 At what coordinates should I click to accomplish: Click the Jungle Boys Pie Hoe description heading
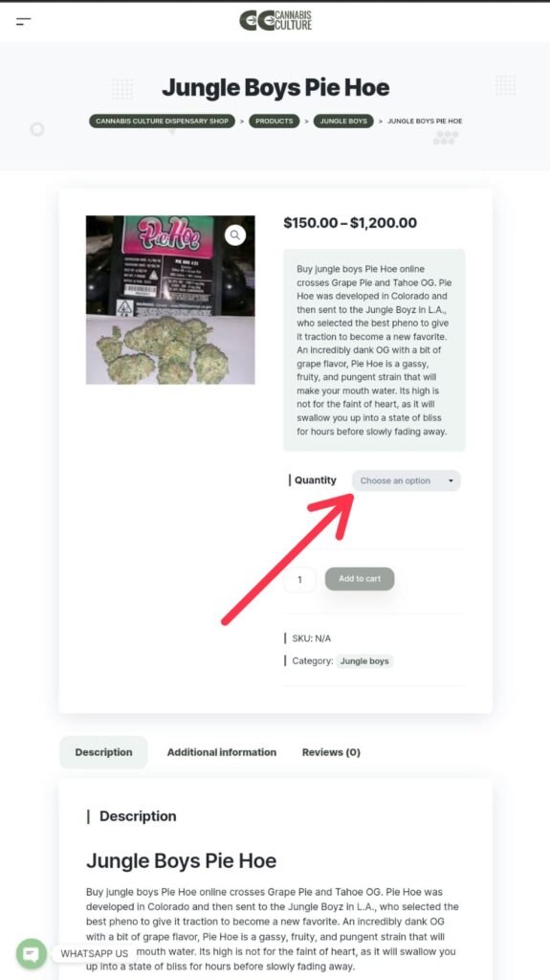click(x=181, y=860)
